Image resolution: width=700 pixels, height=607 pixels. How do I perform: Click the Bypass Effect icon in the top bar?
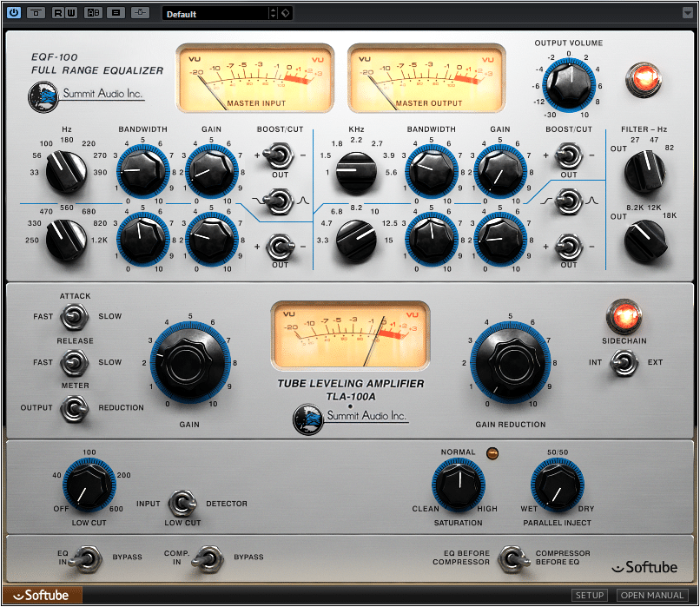pyautogui.click(x=36, y=13)
